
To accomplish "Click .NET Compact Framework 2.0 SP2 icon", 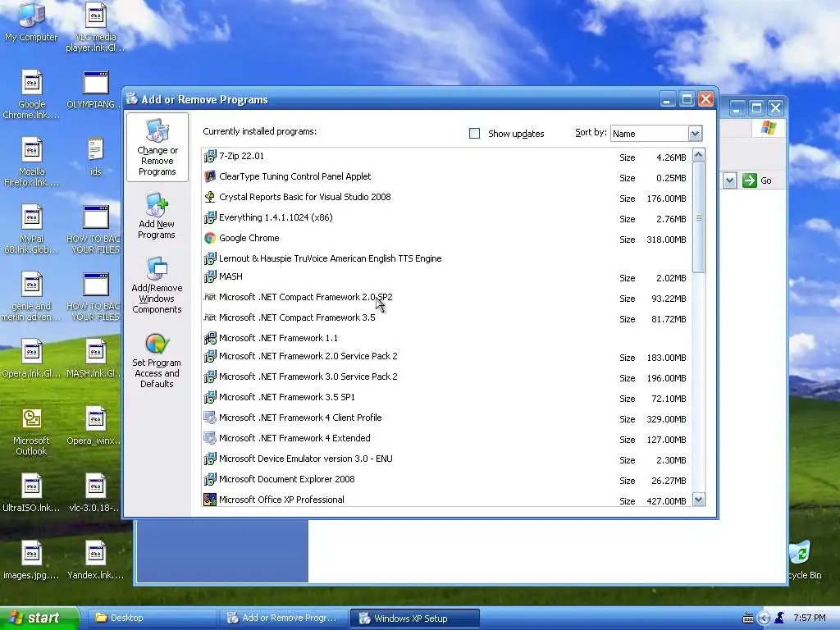I will (210, 297).
